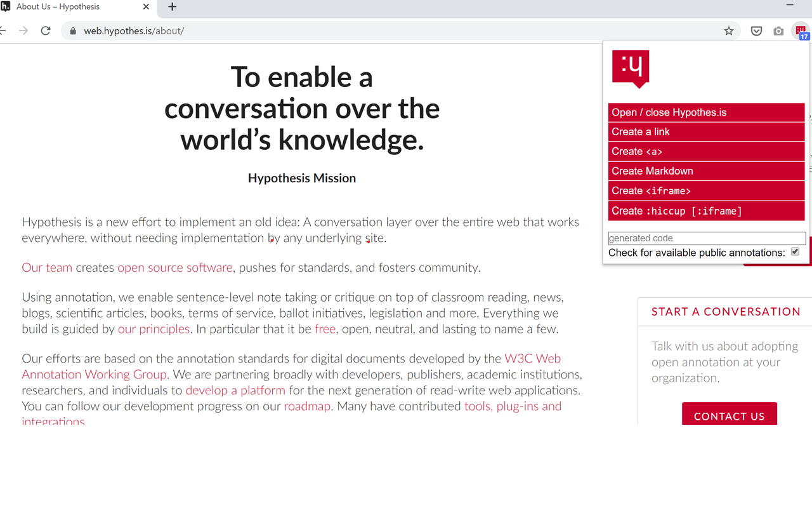Click the generated code text field
Viewport: 812px width, 508px height.
(707, 238)
